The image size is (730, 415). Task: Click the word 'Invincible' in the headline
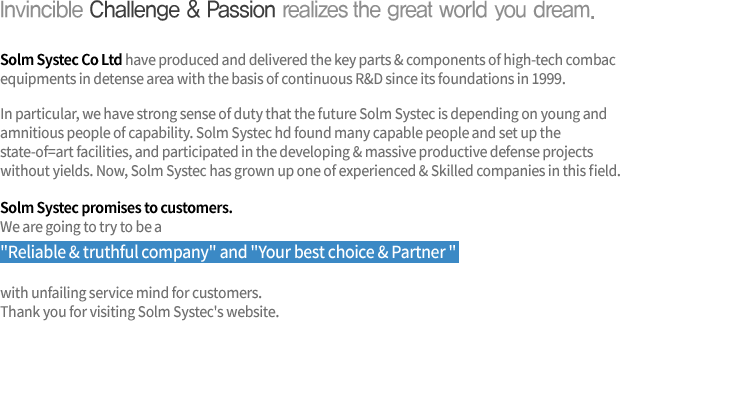point(41,10)
